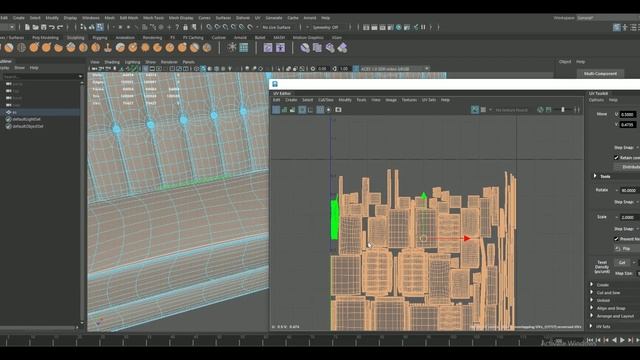Click the pinned window icon on white title bar
Screen dimensions: 640x360
(275, 84)
